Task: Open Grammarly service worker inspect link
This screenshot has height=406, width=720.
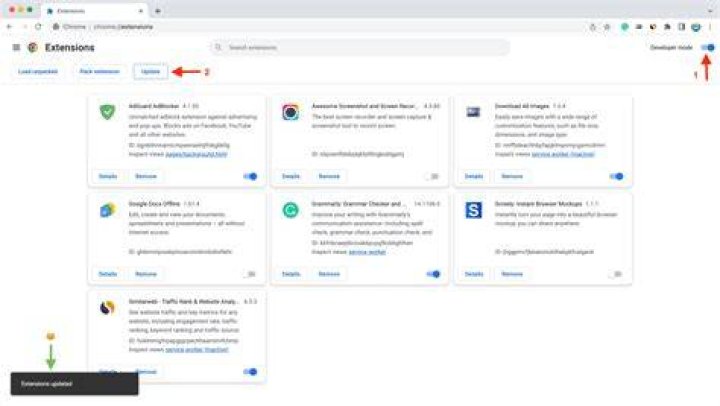Action: (367, 252)
